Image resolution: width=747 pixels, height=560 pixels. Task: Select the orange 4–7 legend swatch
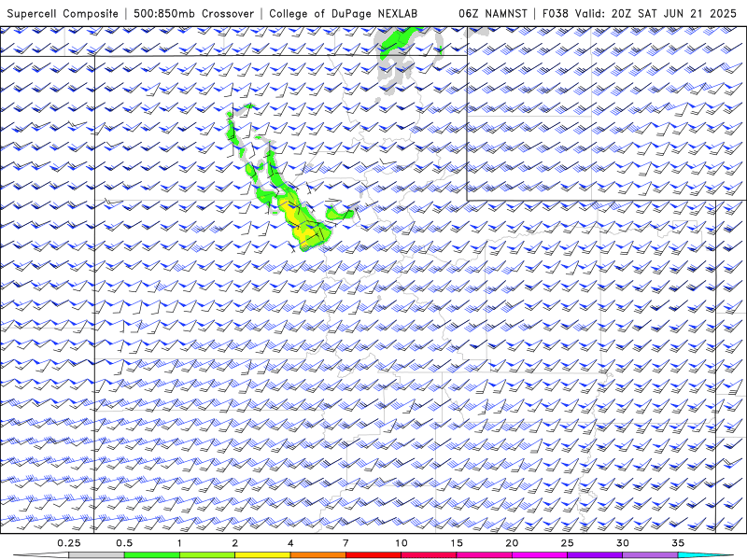point(317,555)
